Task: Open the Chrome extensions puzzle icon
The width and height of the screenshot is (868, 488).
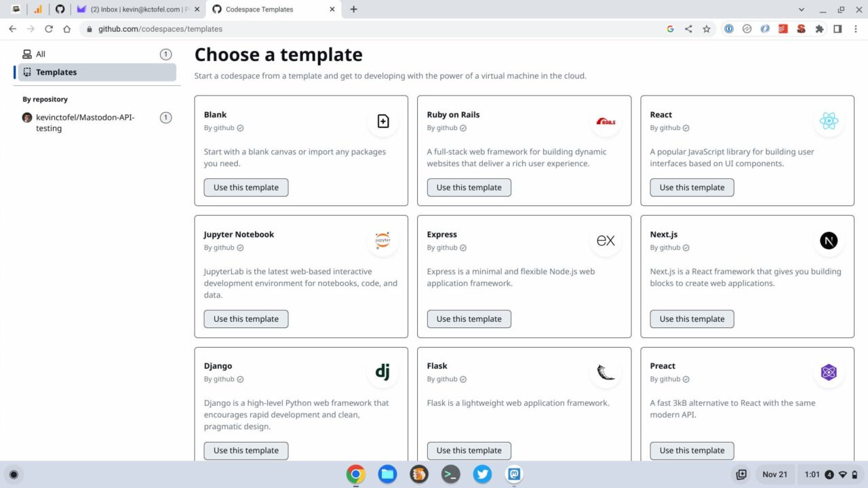Action: pyautogui.click(x=819, y=29)
